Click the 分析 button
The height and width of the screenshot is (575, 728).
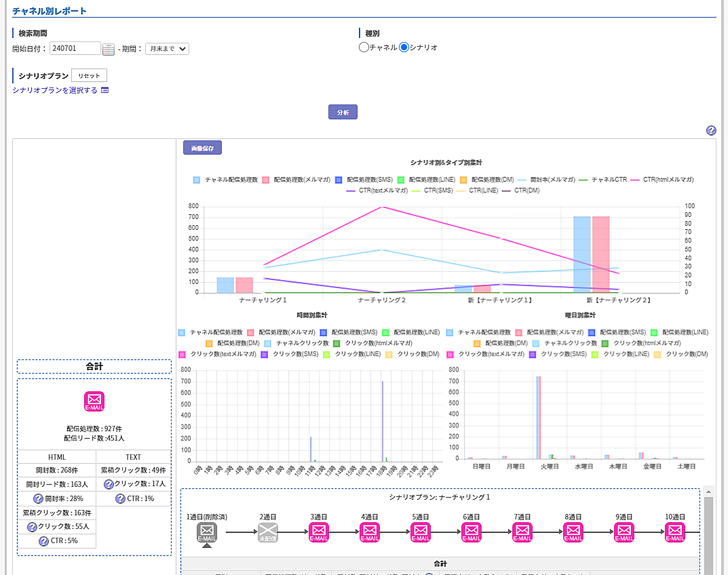pyautogui.click(x=343, y=112)
